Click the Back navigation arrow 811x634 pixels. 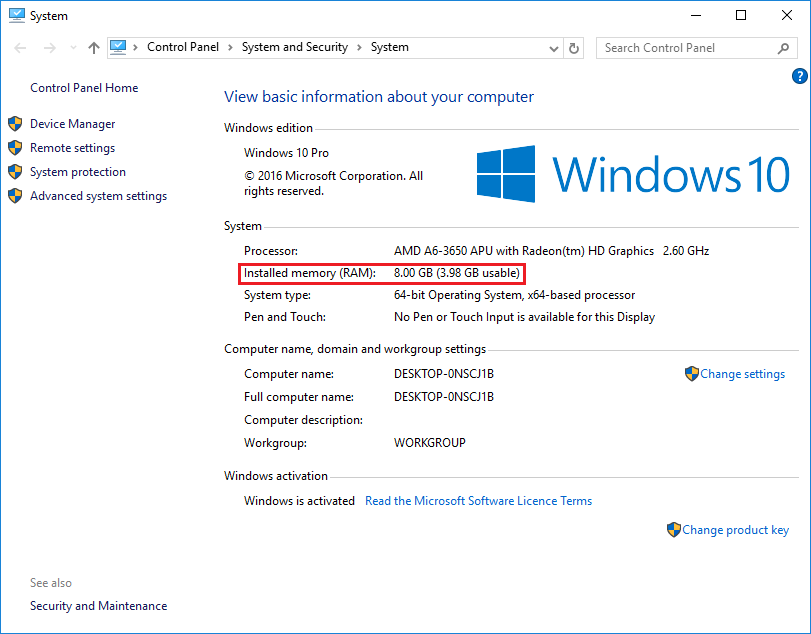tap(20, 48)
